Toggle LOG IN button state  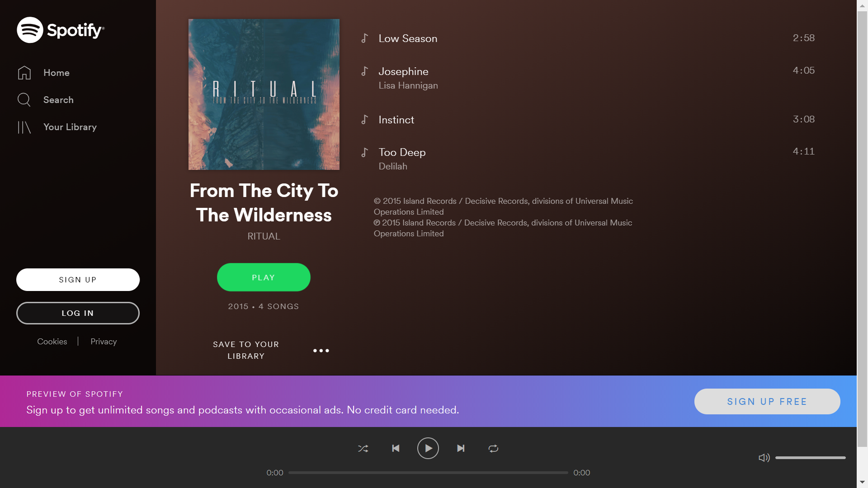click(78, 313)
